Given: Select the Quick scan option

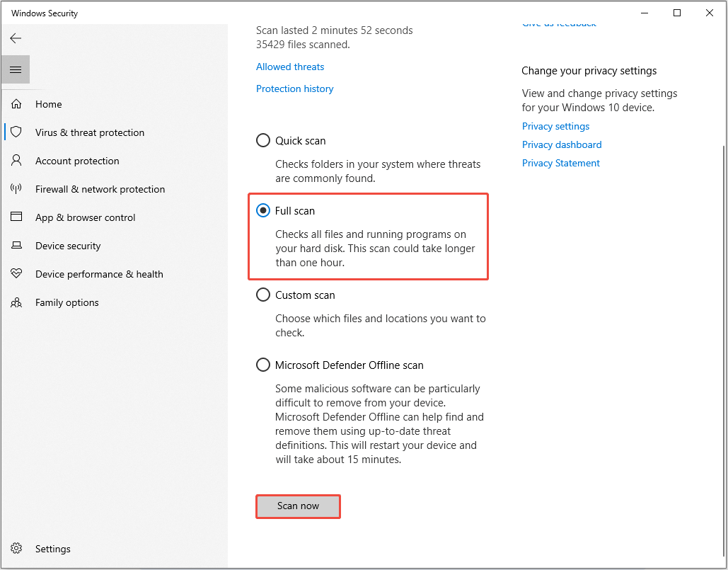Looking at the screenshot, I should (262, 140).
